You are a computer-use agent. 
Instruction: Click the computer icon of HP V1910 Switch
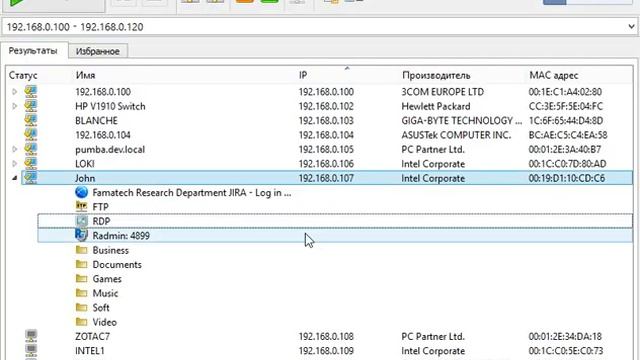31,106
